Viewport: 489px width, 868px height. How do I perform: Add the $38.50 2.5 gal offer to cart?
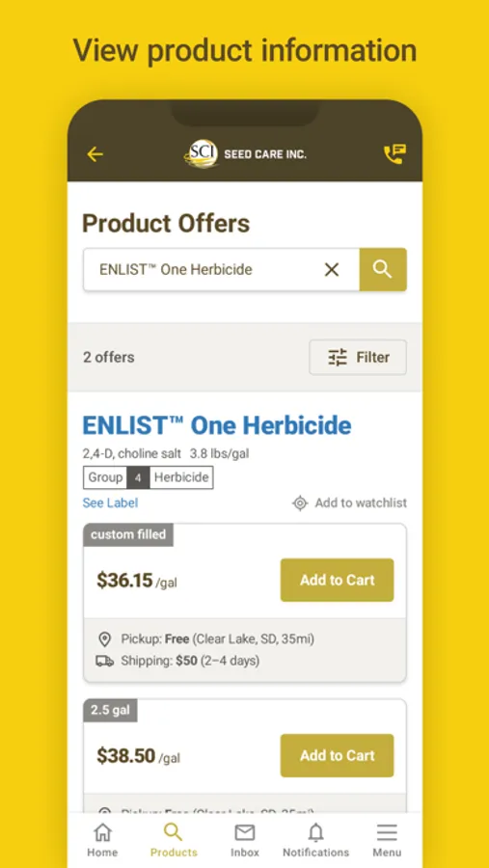tap(337, 755)
